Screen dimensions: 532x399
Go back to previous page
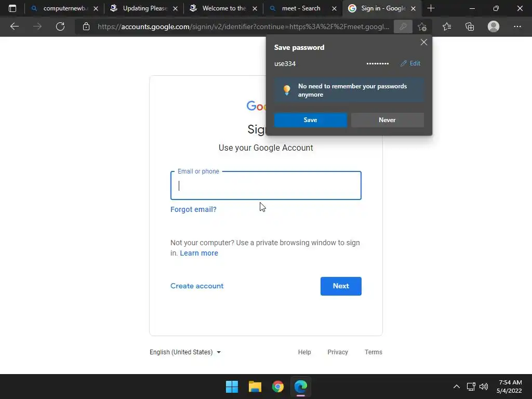[x=14, y=26]
